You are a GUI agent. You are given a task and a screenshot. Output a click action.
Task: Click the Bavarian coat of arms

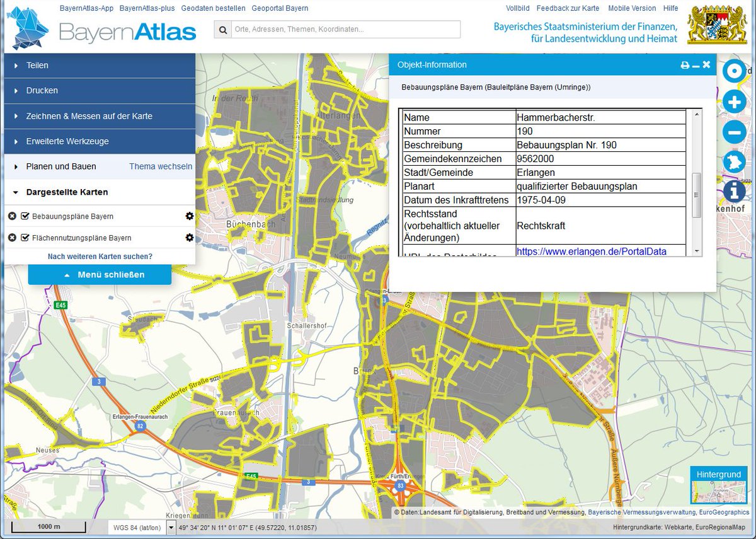click(x=716, y=25)
